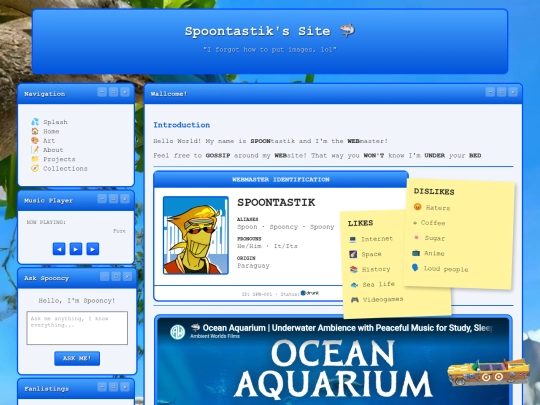Screen dimensions: 540x405
Task: Click the gamepad icon next to Videogames
Action: 355,300
